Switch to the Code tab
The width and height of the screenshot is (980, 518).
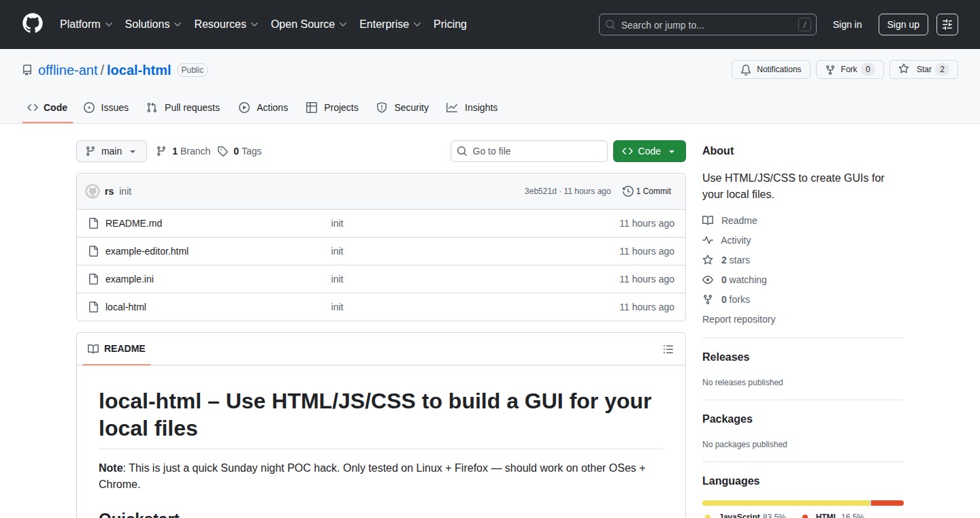pyautogui.click(x=48, y=108)
